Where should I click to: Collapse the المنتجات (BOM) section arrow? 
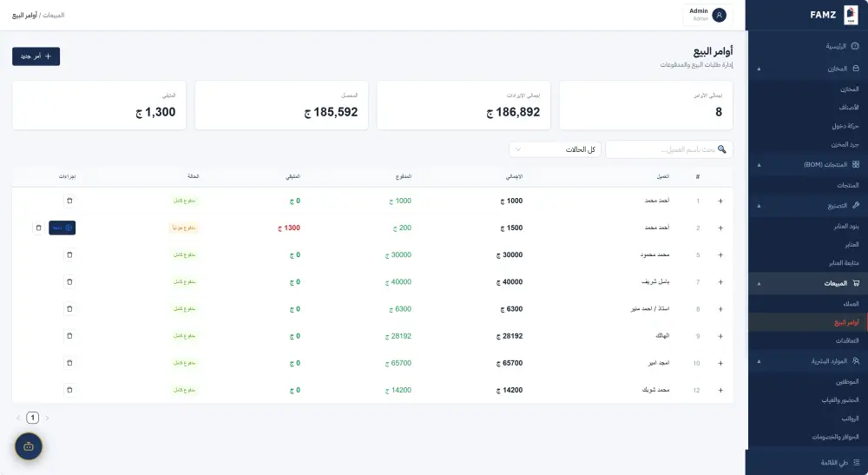point(759,164)
